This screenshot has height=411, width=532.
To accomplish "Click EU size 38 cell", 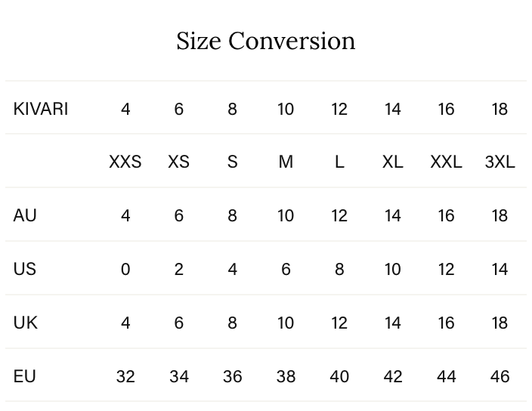I will point(286,376).
